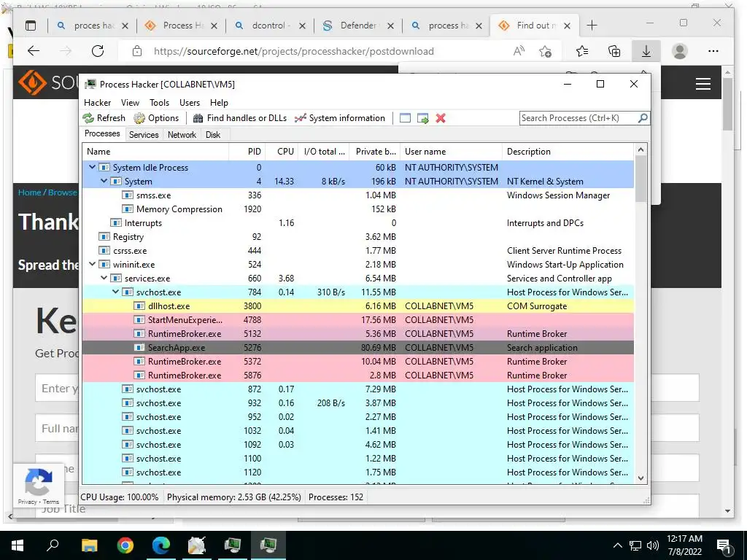Select the Processes tab
The image size is (747, 560).
(x=102, y=134)
